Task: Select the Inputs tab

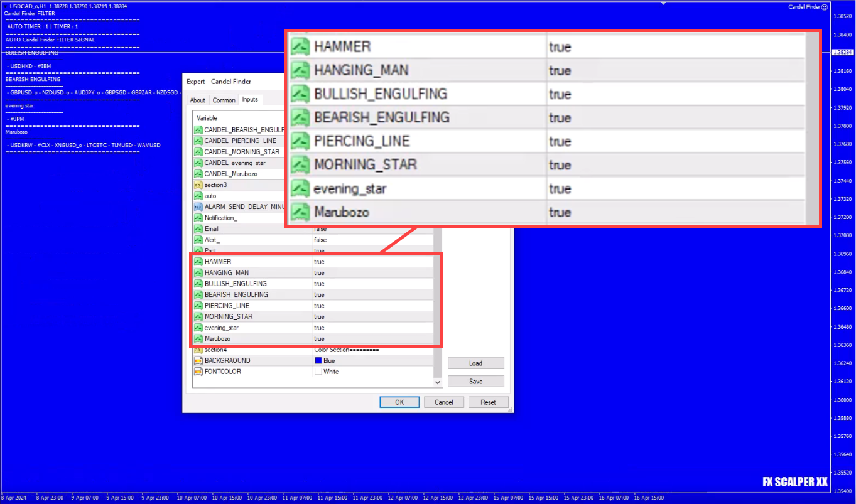Action: [250, 99]
